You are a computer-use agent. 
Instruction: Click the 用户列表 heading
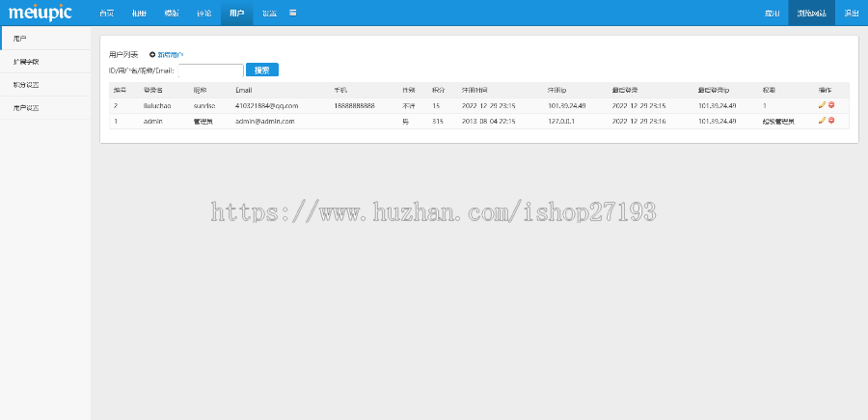[x=123, y=54]
